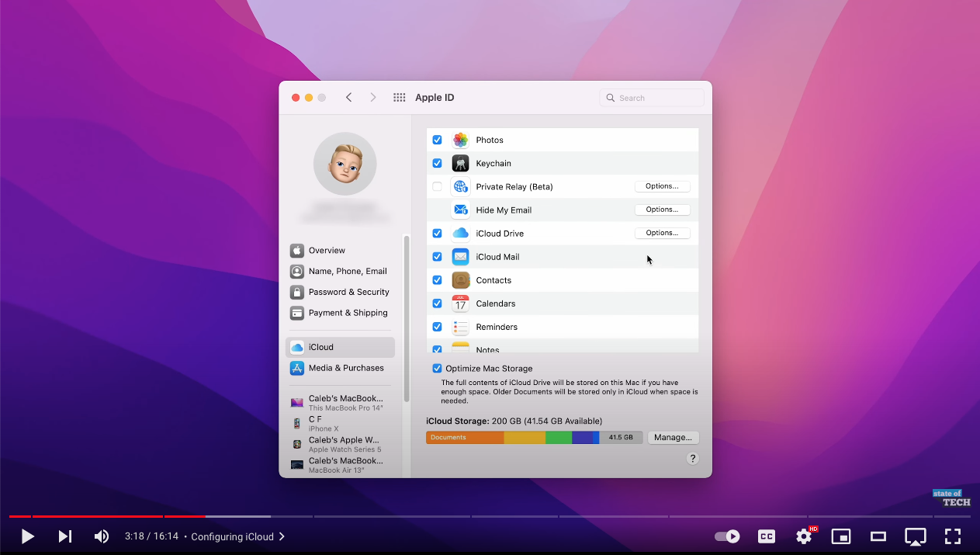Select Name, Phone, Email in the sidebar
This screenshot has height=555, width=980.
(340, 272)
